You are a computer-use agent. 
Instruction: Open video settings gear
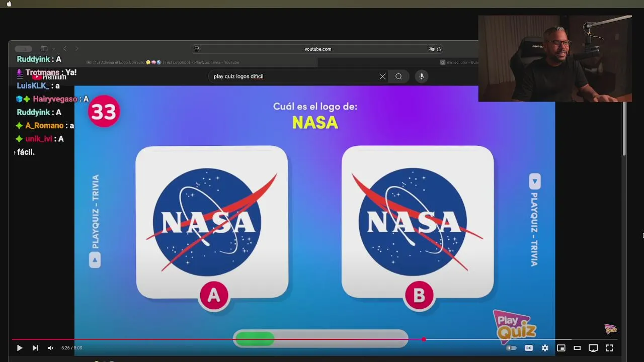click(x=545, y=348)
